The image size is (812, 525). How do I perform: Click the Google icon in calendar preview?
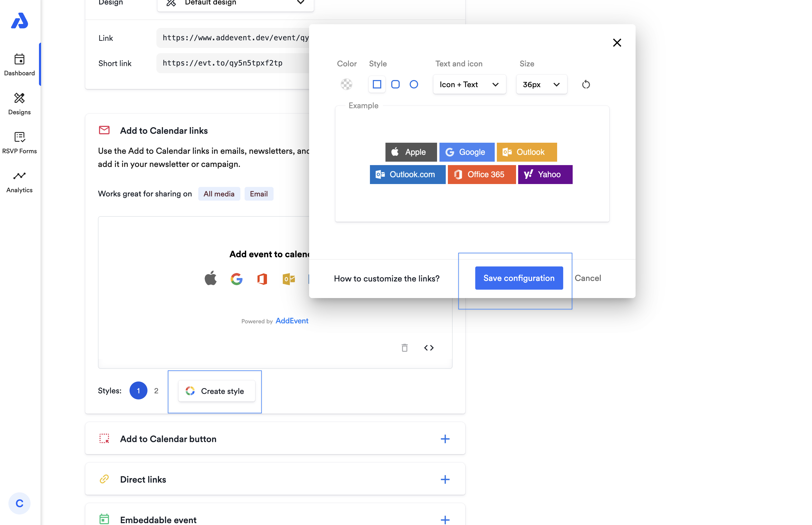(x=236, y=279)
